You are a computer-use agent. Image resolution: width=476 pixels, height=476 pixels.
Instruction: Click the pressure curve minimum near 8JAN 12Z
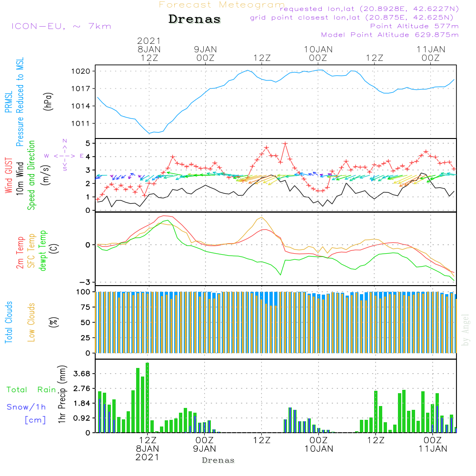pyautogui.click(x=149, y=133)
